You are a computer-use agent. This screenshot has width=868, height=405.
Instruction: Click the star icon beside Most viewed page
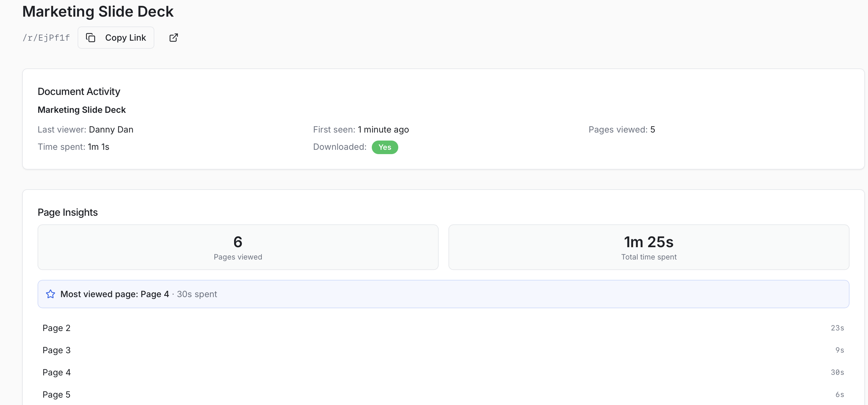point(51,294)
